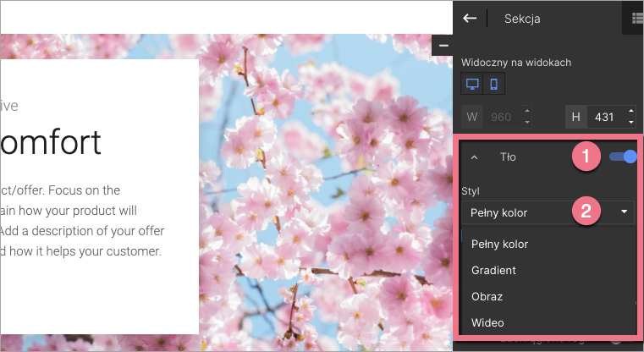The image size is (644, 352).
Task: Click the H height input field
Action: point(604,115)
